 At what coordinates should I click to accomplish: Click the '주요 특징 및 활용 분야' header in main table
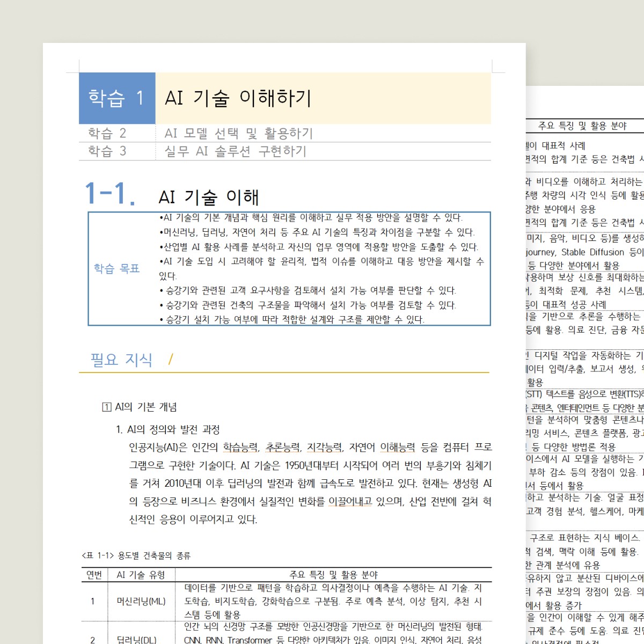pyautogui.click(x=334, y=575)
